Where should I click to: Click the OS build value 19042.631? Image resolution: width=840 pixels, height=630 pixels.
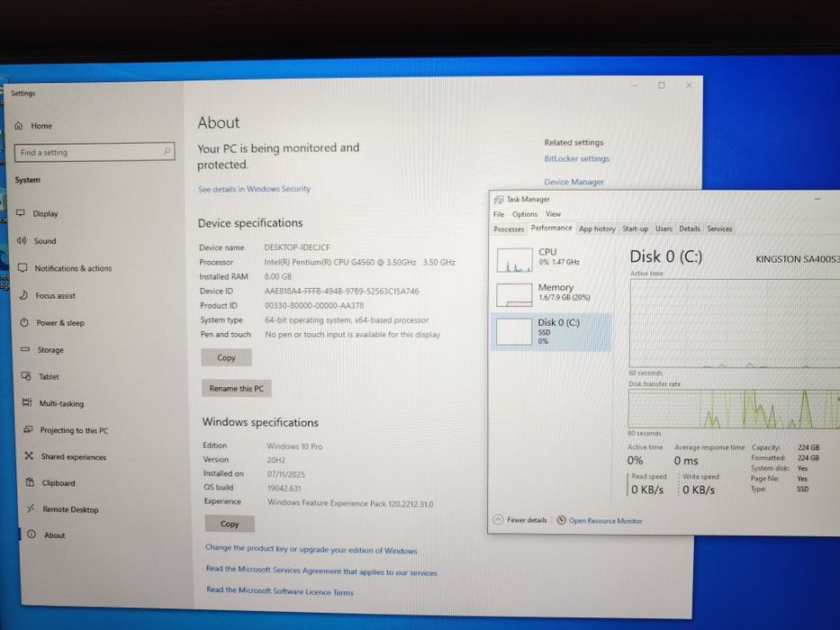(284, 488)
